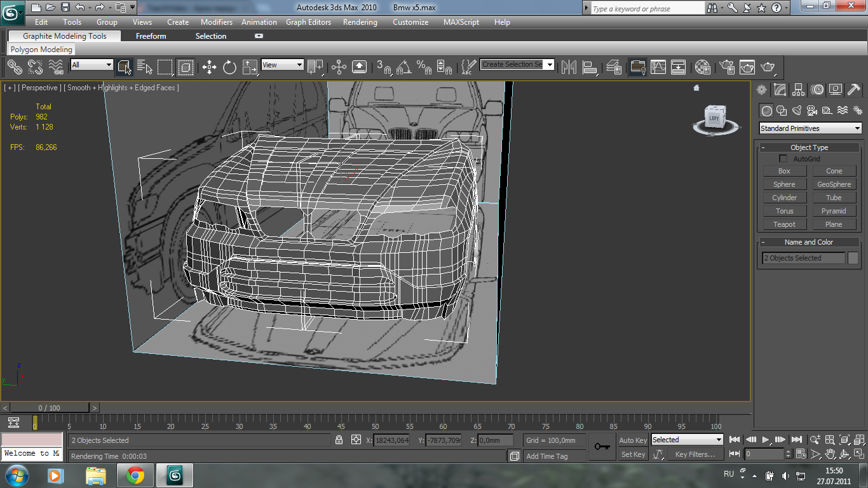
Task: Open key filter Selected dropdown
Action: 687,440
